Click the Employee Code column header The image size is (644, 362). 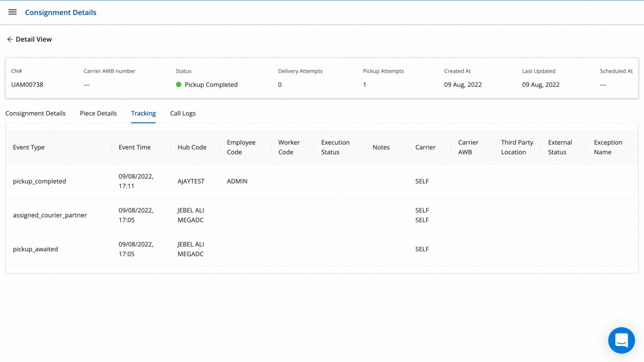click(241, 147)
